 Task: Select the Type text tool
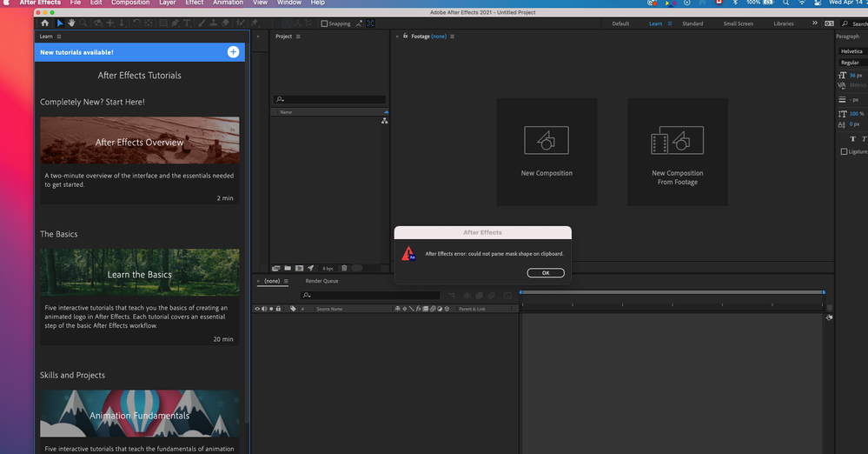click(x=187, y=23)
